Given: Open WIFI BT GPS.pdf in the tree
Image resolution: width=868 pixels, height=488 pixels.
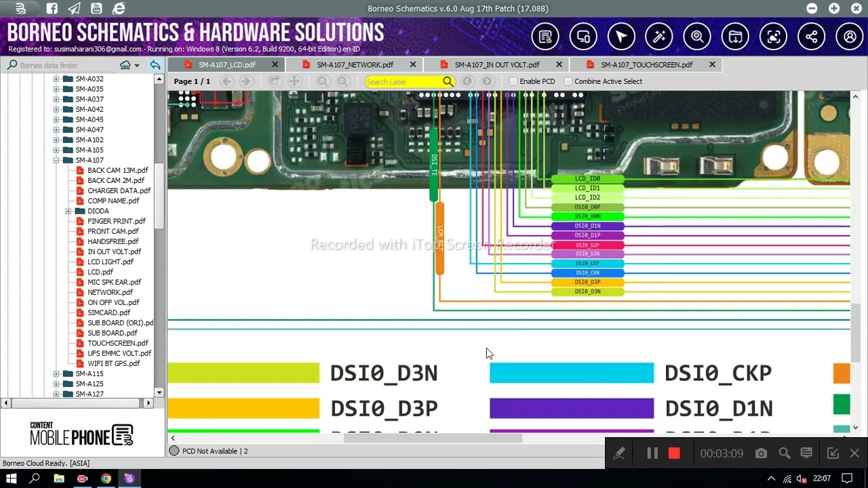Looking at the screenshot, I should point(113,363).
